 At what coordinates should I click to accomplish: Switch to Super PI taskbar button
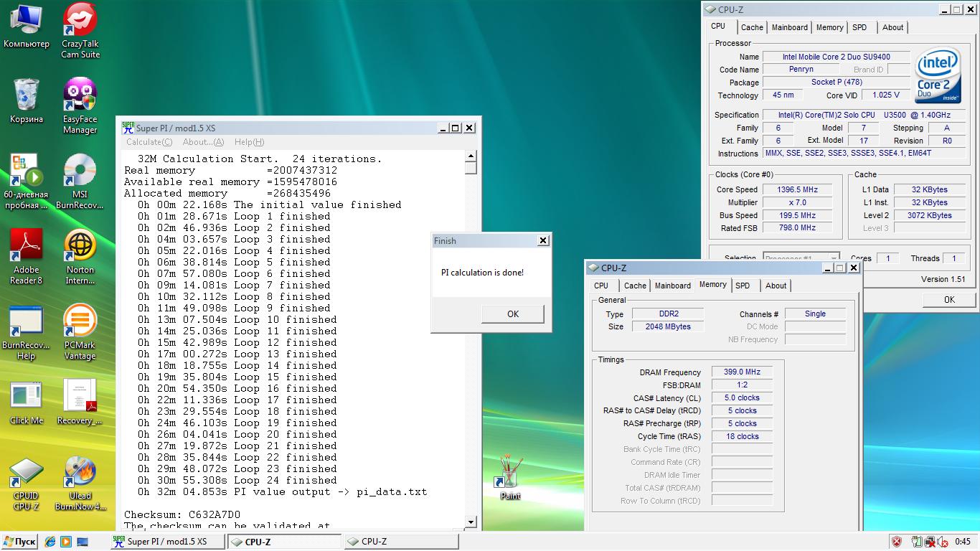pos(166,542)
